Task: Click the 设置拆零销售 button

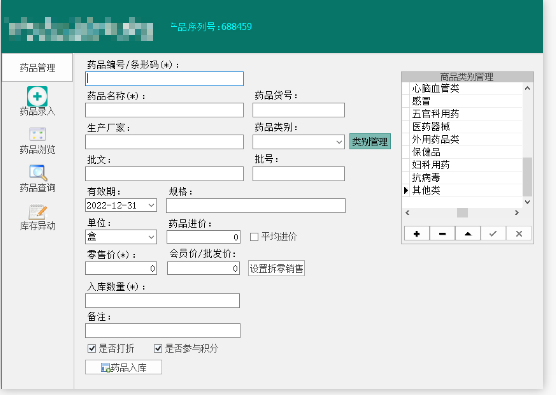Action: [x=276, y=268]
